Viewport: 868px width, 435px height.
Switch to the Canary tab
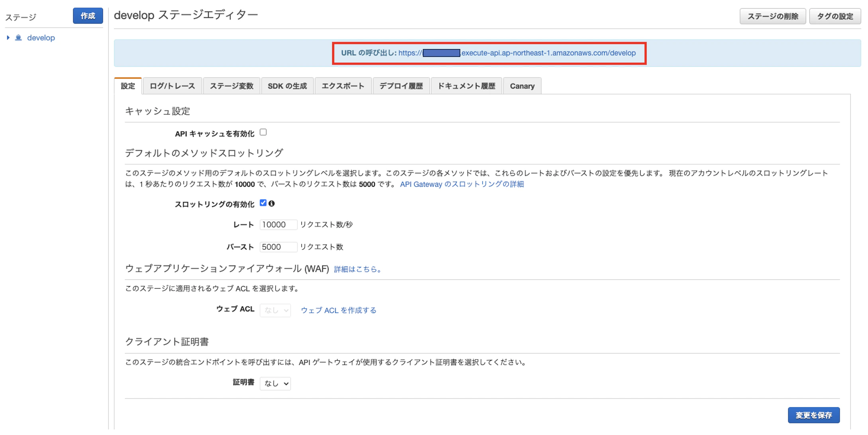522,86
